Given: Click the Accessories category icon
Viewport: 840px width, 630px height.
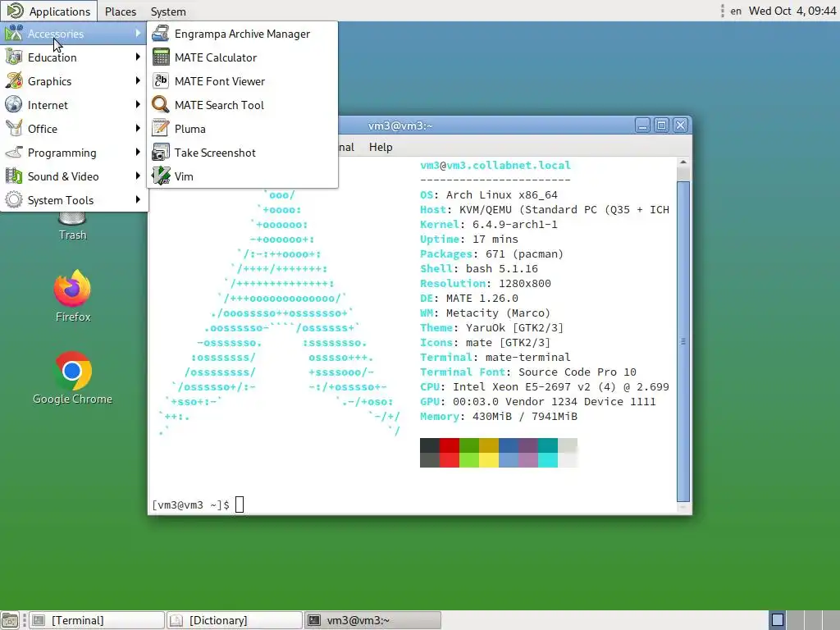Looking at the screenshot, I should pos(14,33).
